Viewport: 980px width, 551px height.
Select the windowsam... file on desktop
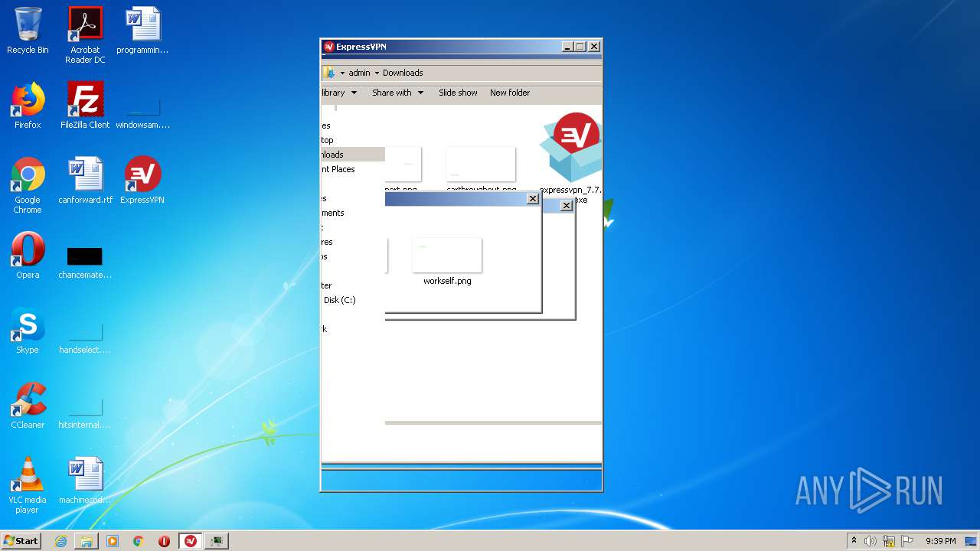click(x=142, y=110)
